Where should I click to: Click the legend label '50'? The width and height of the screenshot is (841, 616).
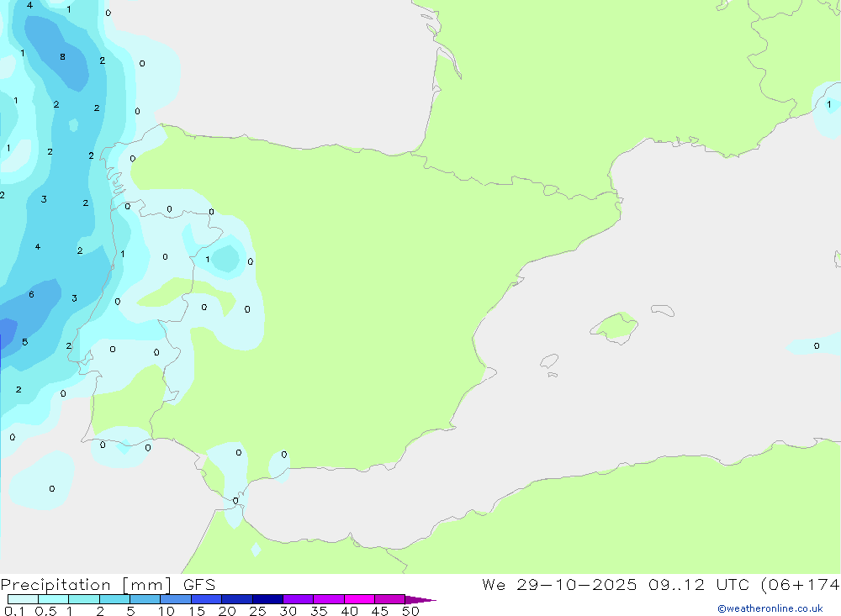point(410,611)
